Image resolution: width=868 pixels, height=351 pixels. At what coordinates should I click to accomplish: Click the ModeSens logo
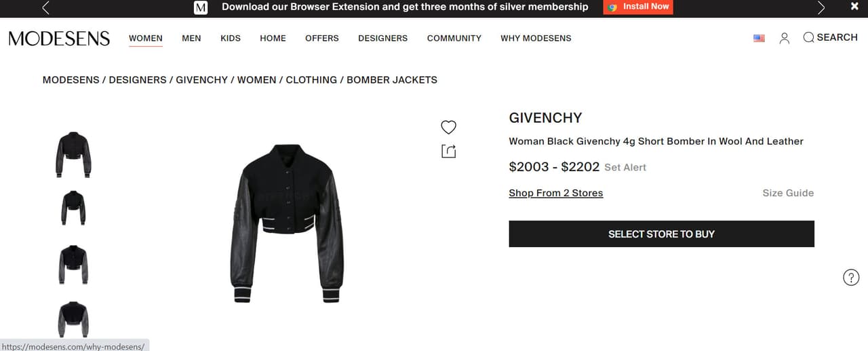click(x=59, y=38)
